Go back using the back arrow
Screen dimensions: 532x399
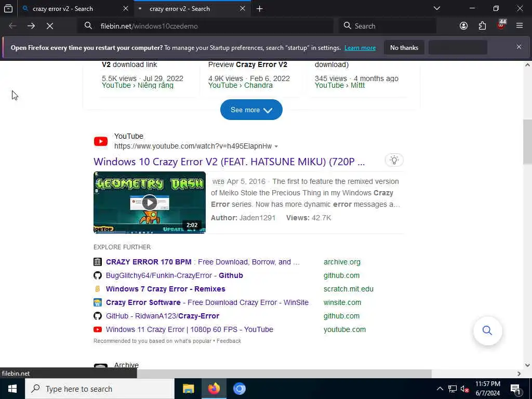pos(12,26)
